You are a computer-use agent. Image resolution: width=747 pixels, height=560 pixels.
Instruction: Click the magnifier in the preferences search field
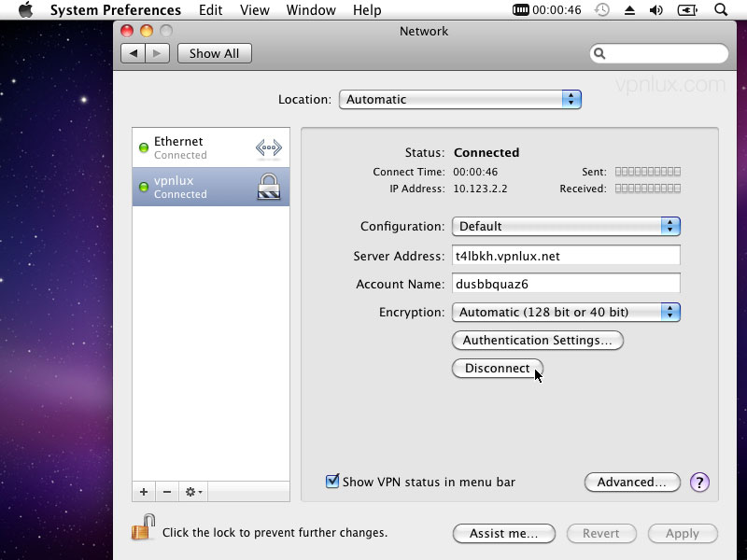(599, 53)
